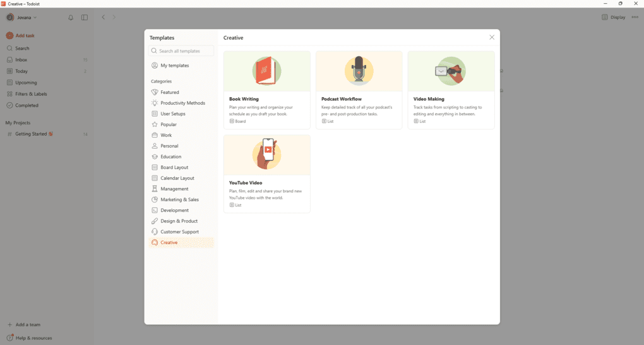644x345 pixels.
Task: Click the Completed checkmark icon
Action: (10, 105)
